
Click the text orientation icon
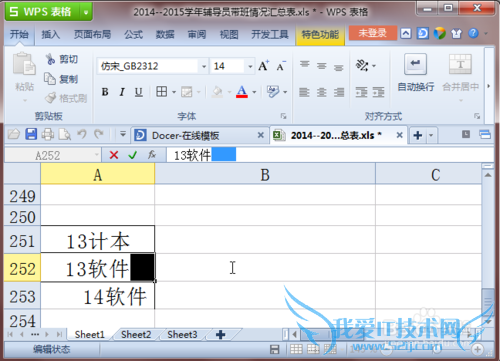362,65
